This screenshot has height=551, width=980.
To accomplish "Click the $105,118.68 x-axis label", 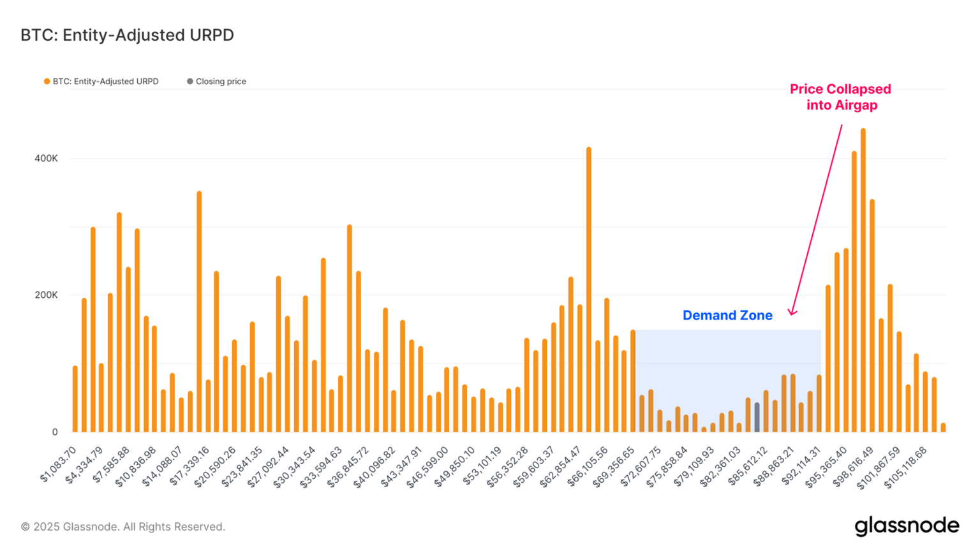I will point(906,467).
